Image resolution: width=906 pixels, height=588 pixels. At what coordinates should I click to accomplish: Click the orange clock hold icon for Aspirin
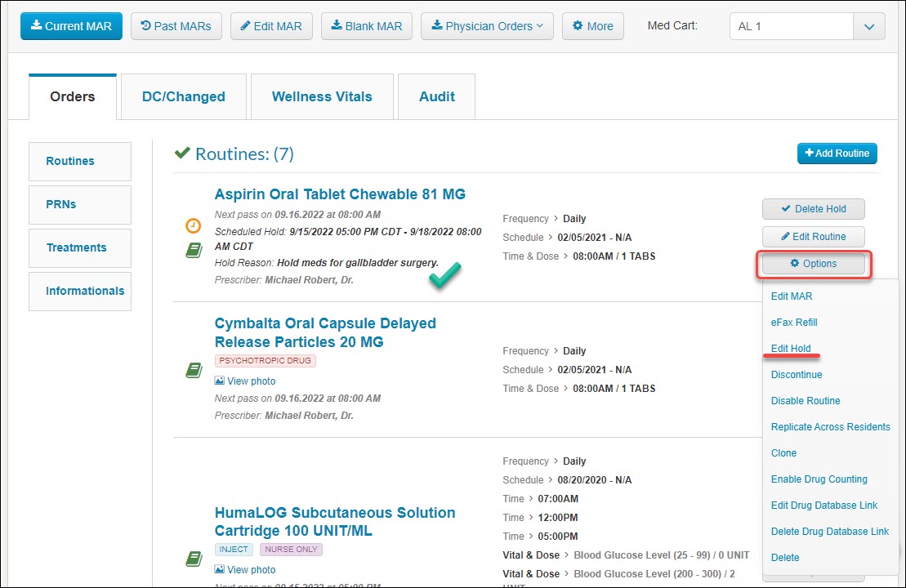pyautogui.click(x=193, y=226)
